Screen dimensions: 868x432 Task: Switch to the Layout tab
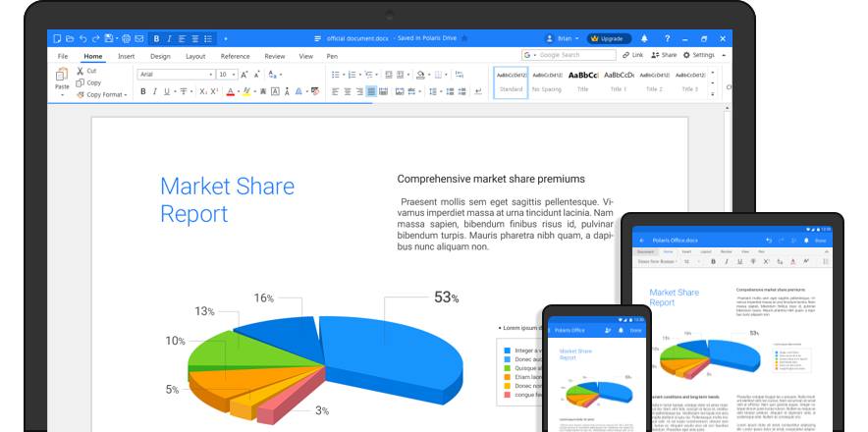[195, 56]
